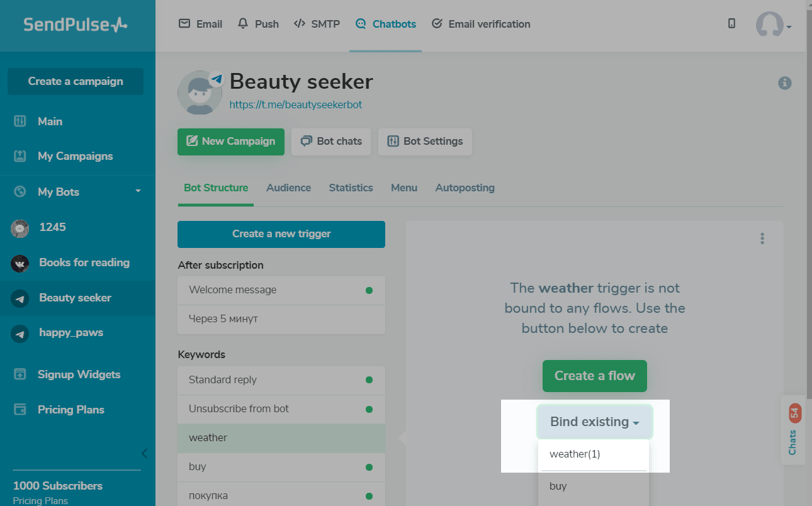812x506 pixels.
Task: Open the Chats side widget
Action: [792, 430]
